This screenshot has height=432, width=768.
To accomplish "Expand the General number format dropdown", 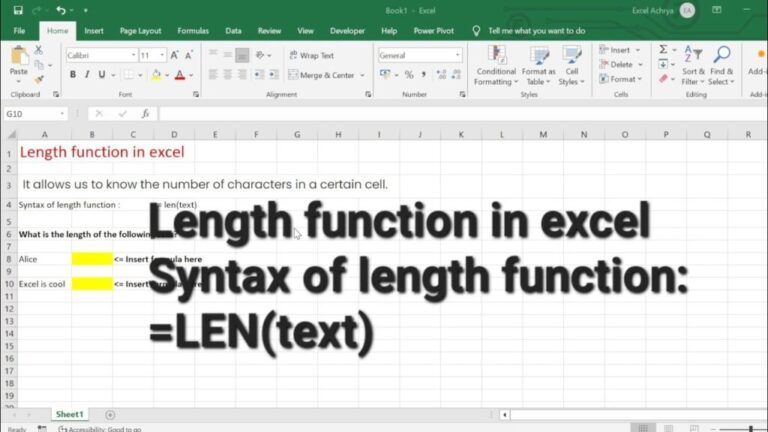I will [x=458, y=56].
